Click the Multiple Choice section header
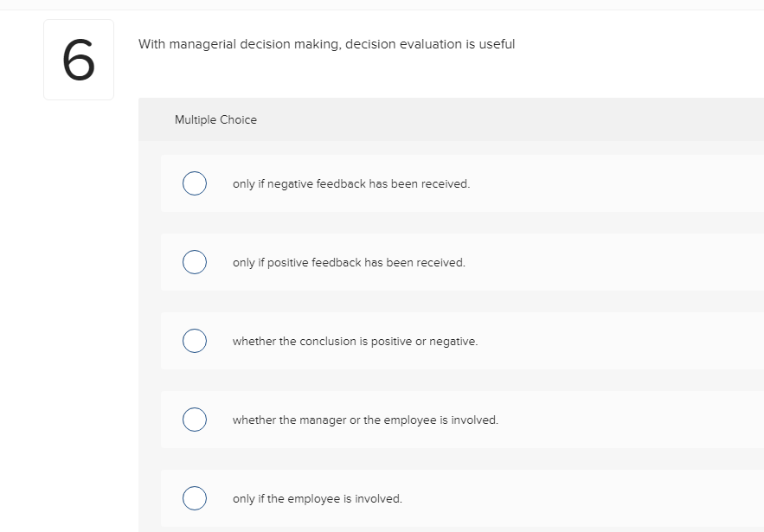The width and height of the screenshot is (764, 532). [x=215, y=119]
